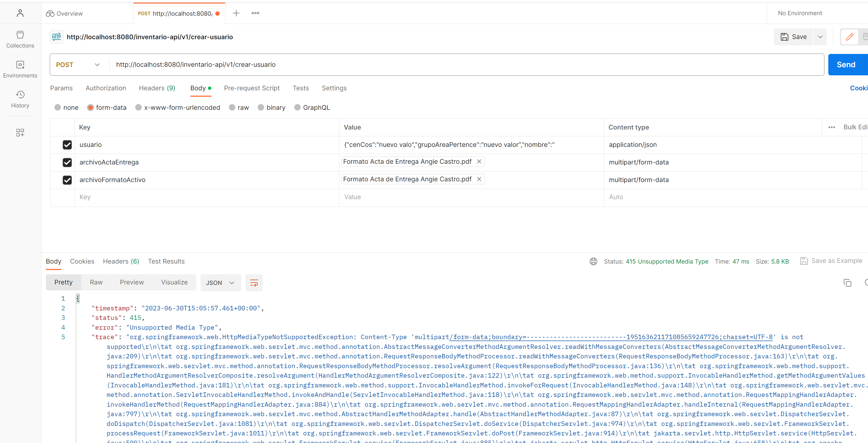The image size is (868, 443).
Task: Save the current request
Action: point(794,37)
